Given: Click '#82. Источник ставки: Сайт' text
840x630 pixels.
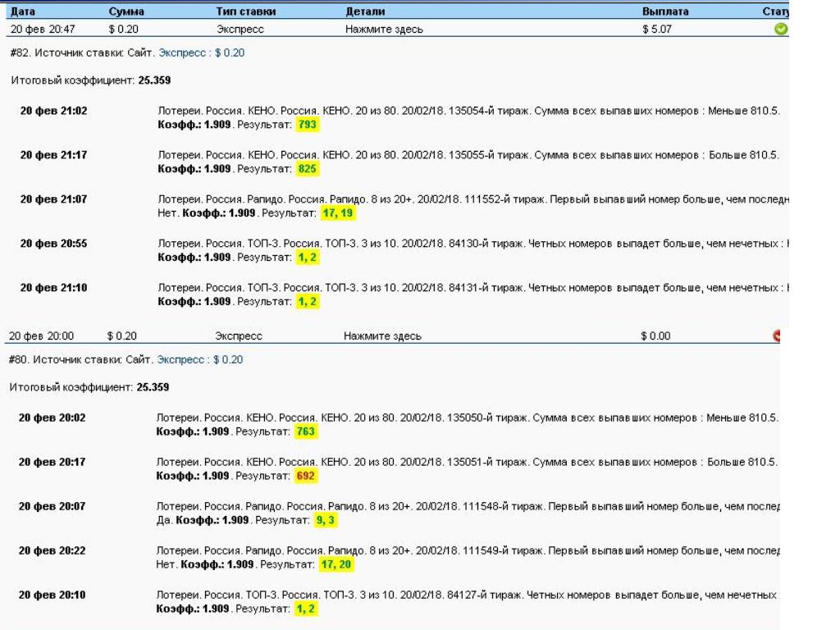Looking at the screenshot, I should (x=83, y=53).
